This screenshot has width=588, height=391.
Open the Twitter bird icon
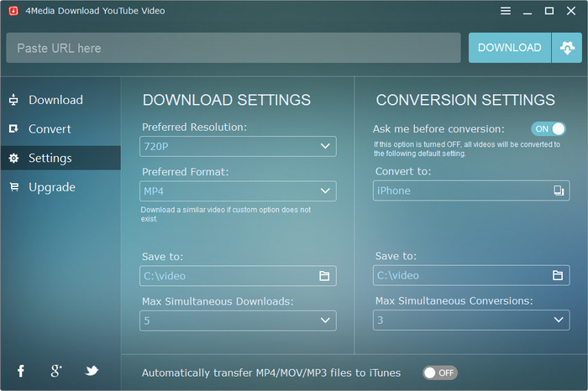92,371
